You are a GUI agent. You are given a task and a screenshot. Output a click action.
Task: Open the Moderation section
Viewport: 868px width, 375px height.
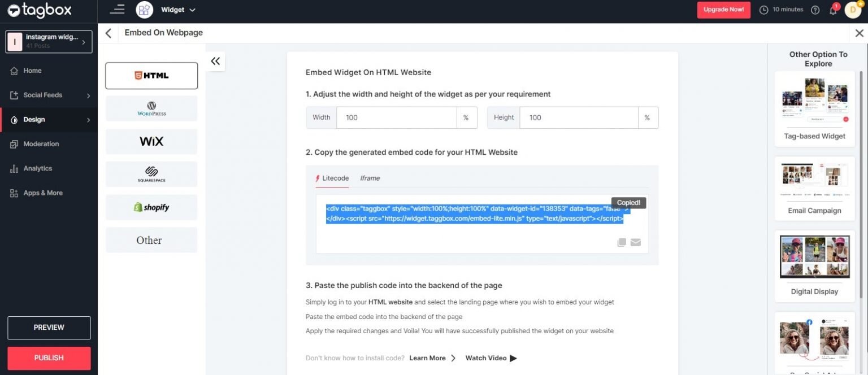(x=41, y=143)
